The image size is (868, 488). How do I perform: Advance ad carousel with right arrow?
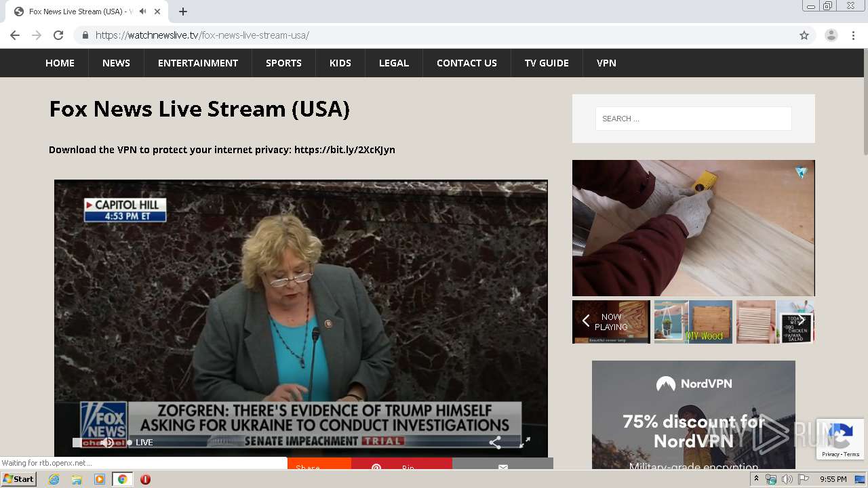tap(802, 321)
